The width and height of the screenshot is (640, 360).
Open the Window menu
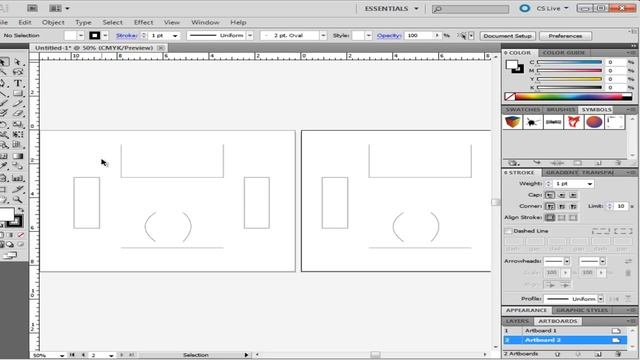(205, 22)
